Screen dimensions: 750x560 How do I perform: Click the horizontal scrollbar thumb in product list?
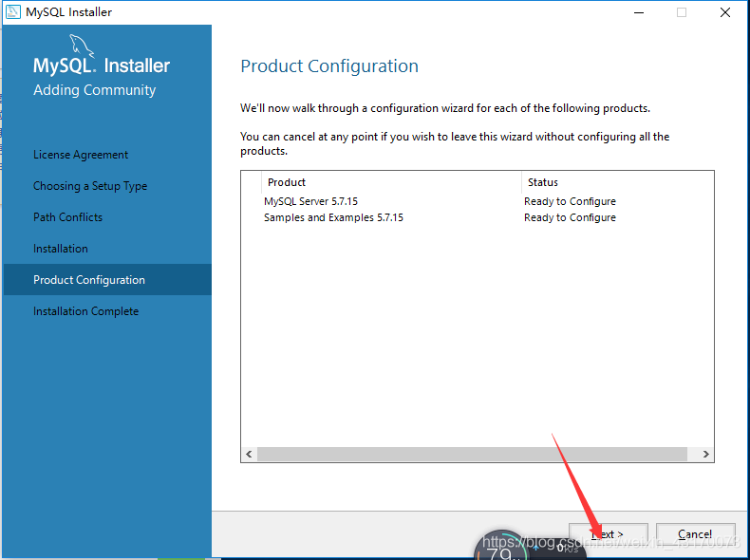pos(472,454)
